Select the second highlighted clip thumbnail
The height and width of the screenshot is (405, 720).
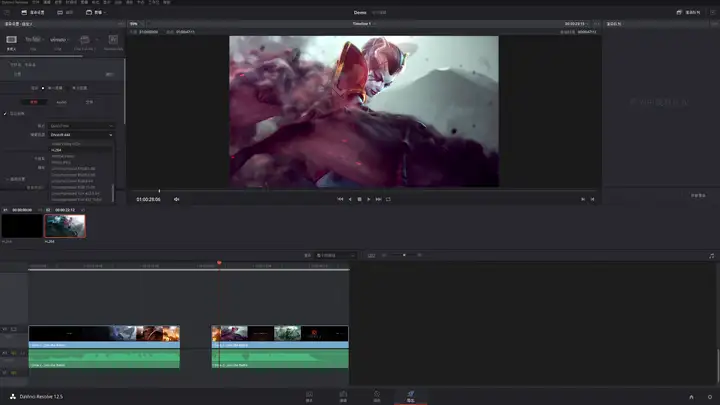[x=65, y=226]
